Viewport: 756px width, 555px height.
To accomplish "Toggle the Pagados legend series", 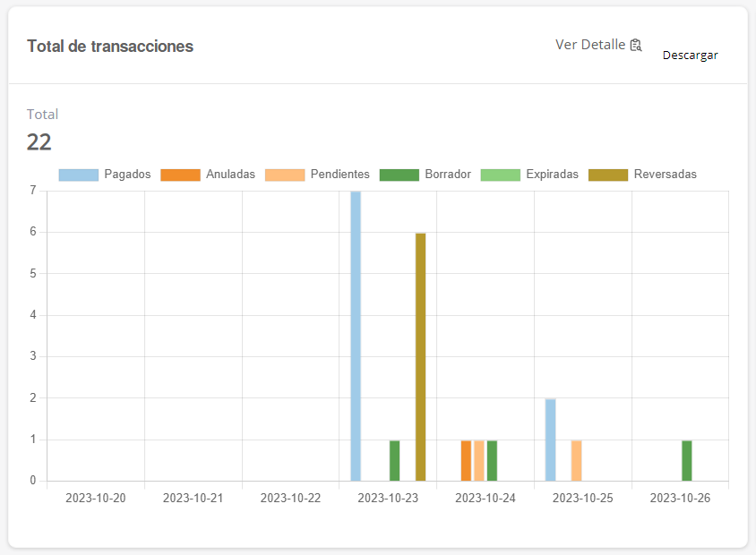I will 126,175.
